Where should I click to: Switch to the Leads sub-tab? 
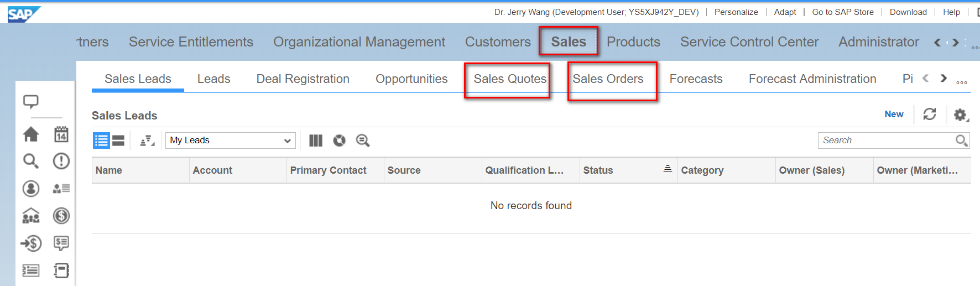213,79
